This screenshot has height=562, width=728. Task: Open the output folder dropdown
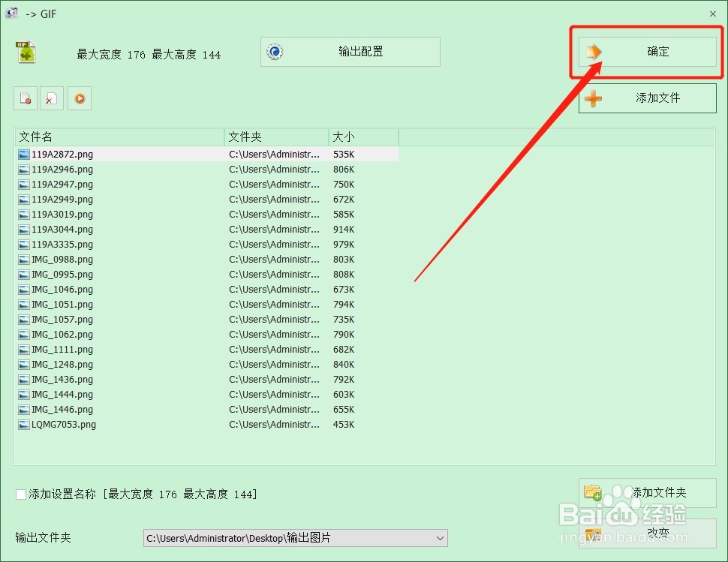pos(441,538)
